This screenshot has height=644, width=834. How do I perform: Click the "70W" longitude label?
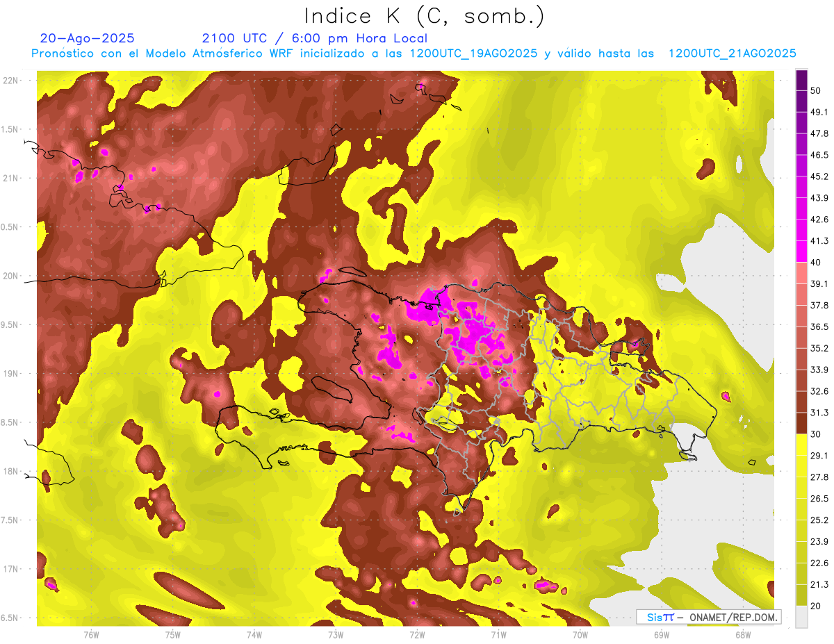point(580,634)
